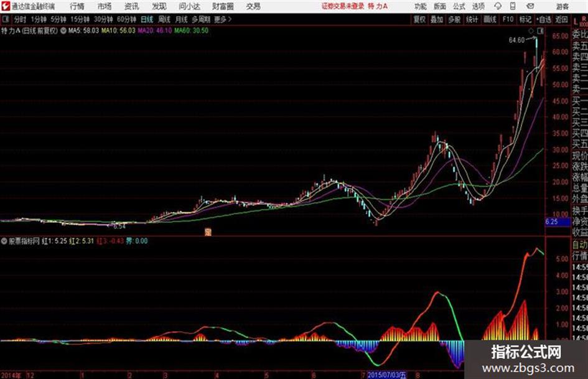Open main chart indicator settings circle icon

pyautogui.click(x=63, y=30)
